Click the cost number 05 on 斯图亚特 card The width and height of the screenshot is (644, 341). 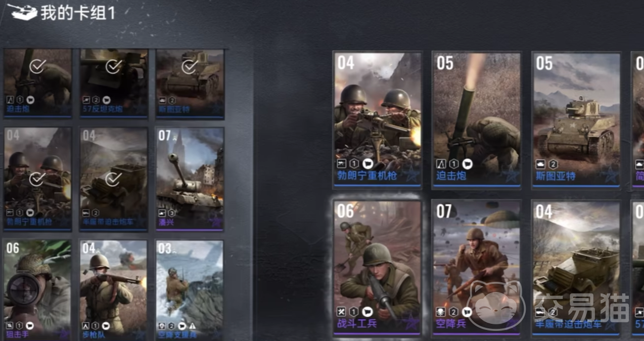pos(544,64)
